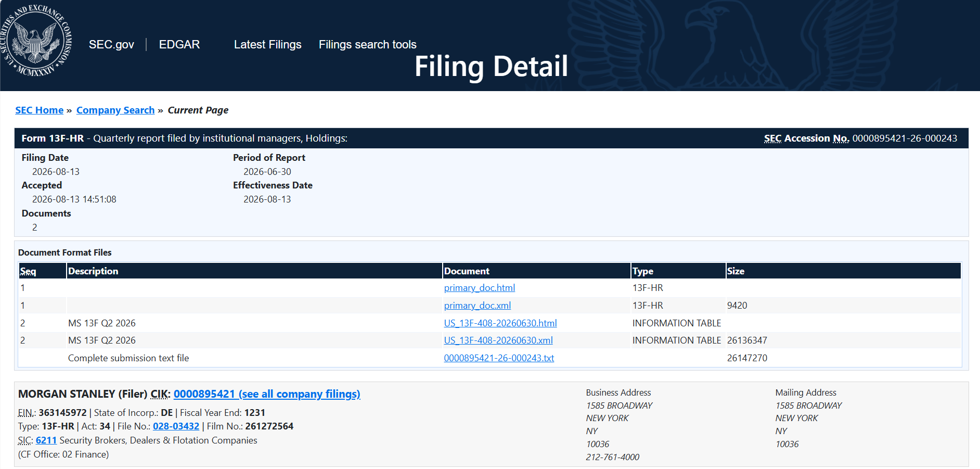Image resolution: width=980 pixels, height=469 pixels.
Task: Follow the SEC Home breadcrumb link
Action: pyautogui.click(x=40, y=110)
